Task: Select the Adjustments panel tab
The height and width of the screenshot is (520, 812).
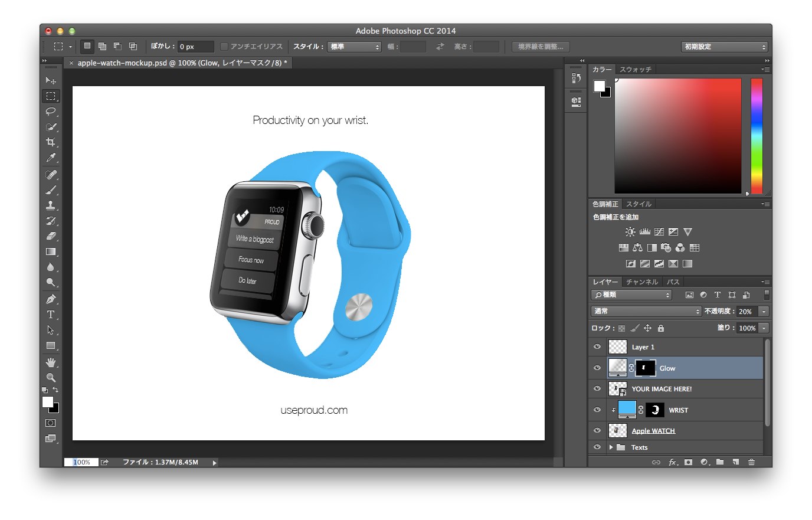Action: pos(605,204)
